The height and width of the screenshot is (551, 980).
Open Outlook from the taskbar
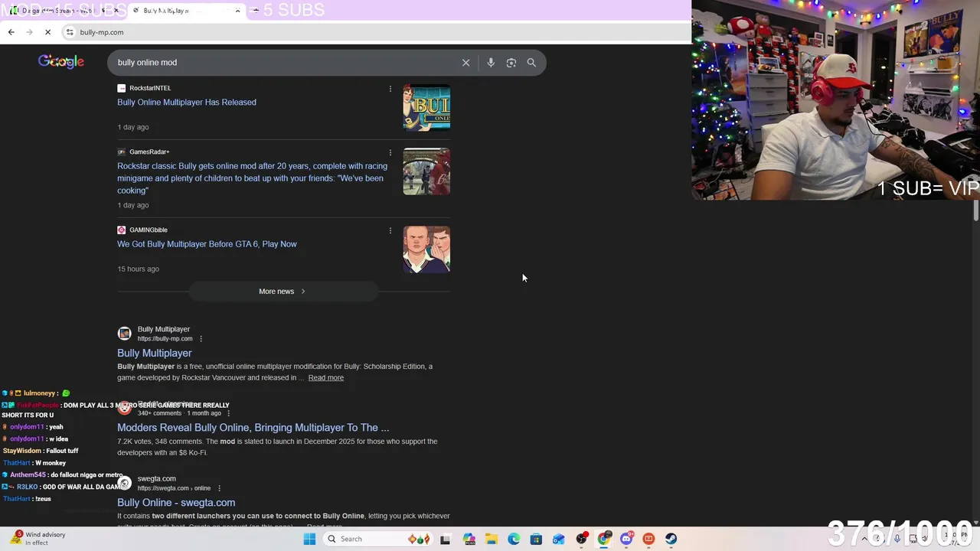[x=559, y=539]
